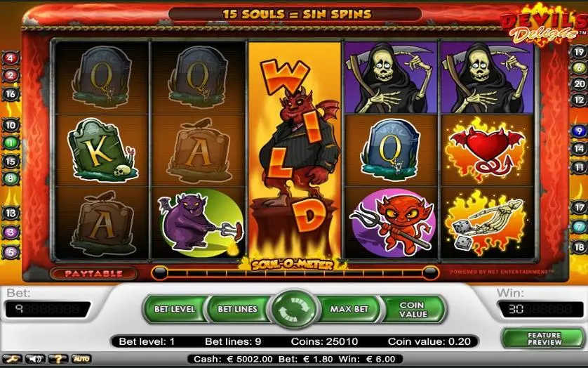The height and width of the screenshot is (368, 588).
Task: Click the BET LEVEL button
Action: pos(175,309)
